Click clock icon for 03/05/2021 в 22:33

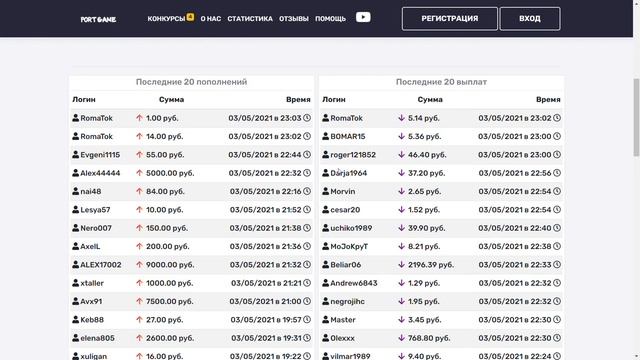tap(557, 264)
